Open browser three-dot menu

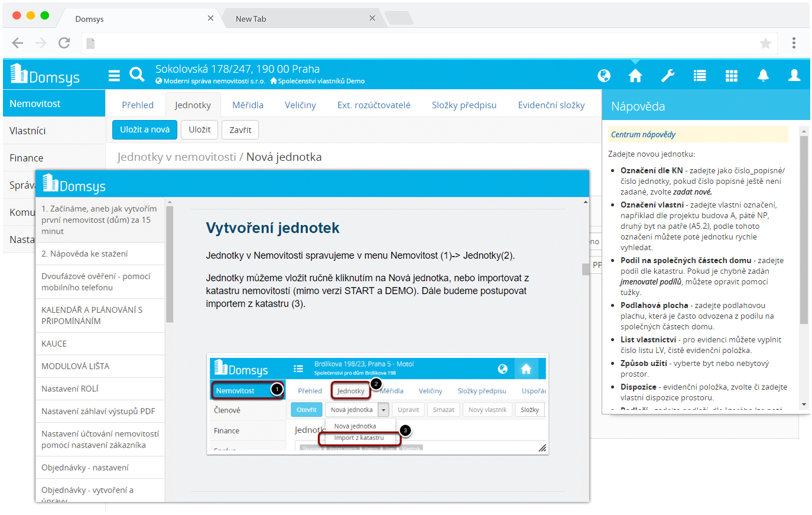(x=794, y=43)
